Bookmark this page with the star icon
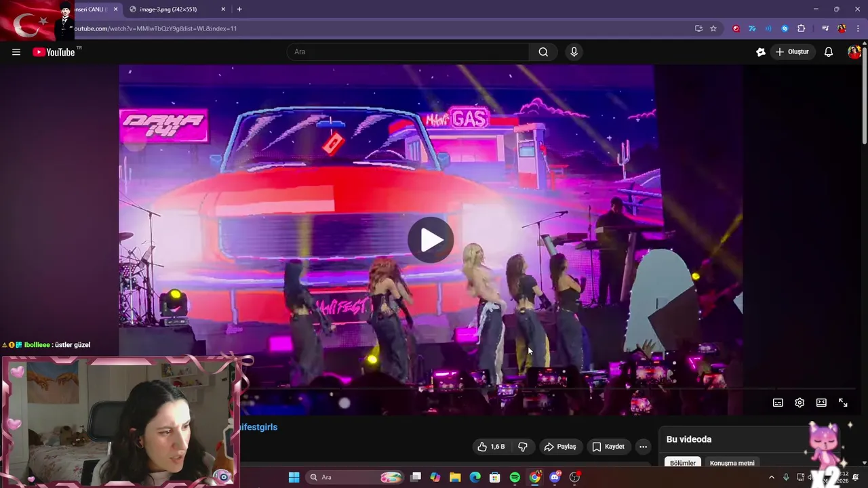Image resolution: width=868 pixels, height=488 pixels. [x=713, y=28]
